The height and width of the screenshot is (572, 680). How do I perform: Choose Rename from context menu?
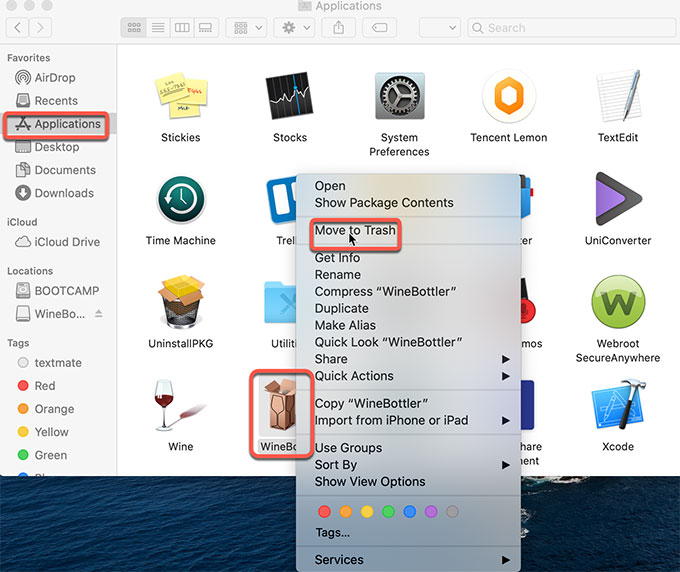(x=409, y=275)
